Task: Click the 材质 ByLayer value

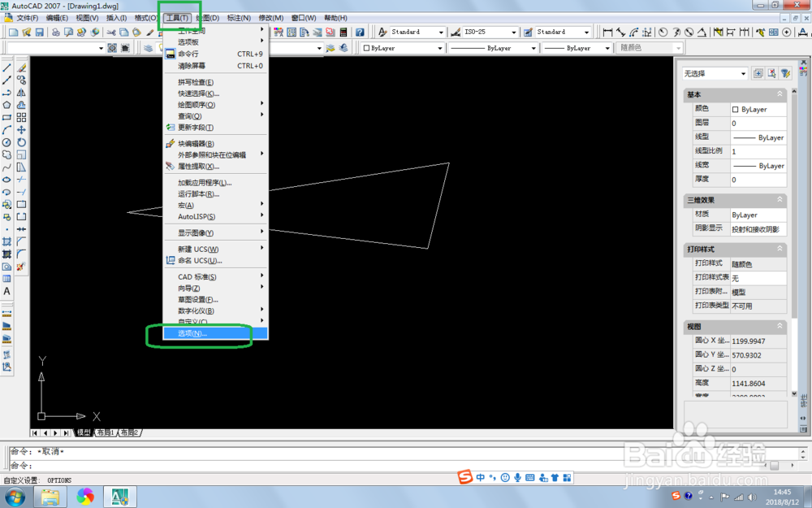Action: coord(758,215)
